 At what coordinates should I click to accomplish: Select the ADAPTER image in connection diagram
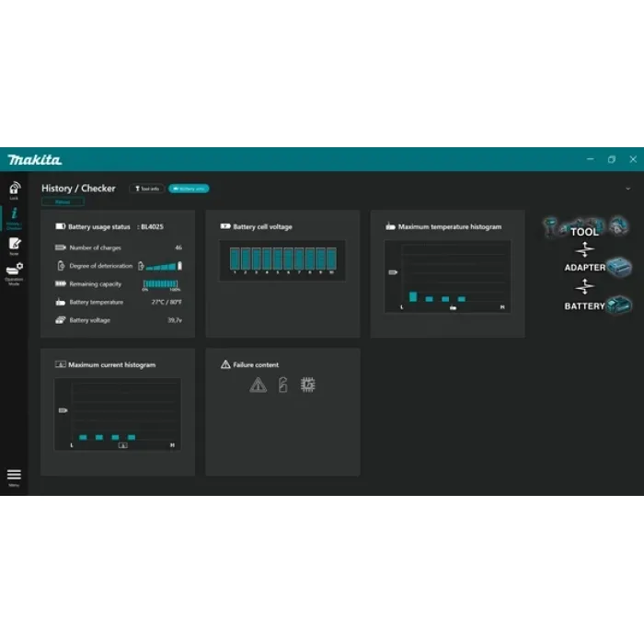coord(598,267)
